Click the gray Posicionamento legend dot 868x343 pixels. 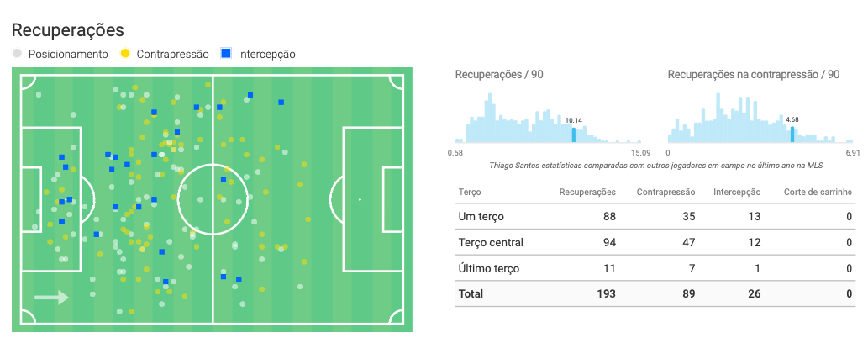click(x=17, y=54)
